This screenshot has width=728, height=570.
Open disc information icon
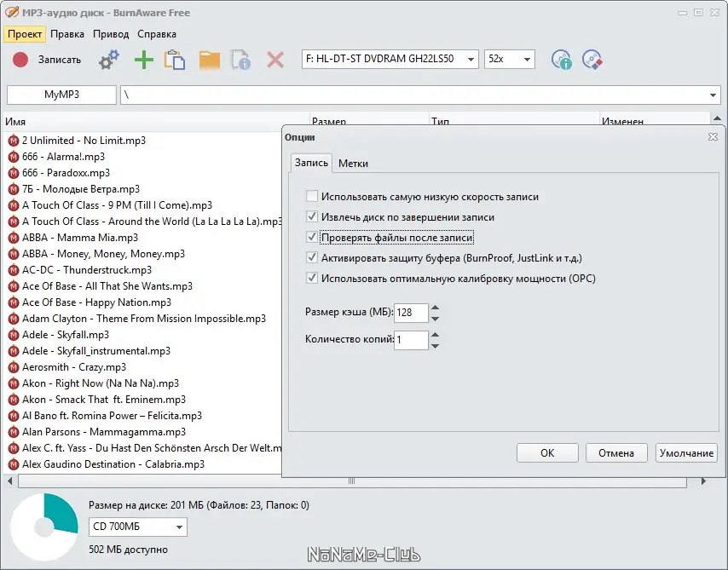561,60
